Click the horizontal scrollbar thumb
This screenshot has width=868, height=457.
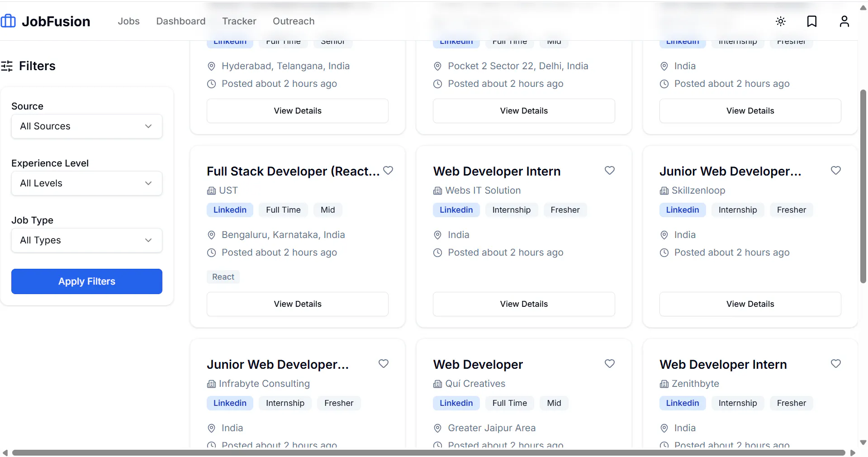pyautogui.click(x=429, y=452)
